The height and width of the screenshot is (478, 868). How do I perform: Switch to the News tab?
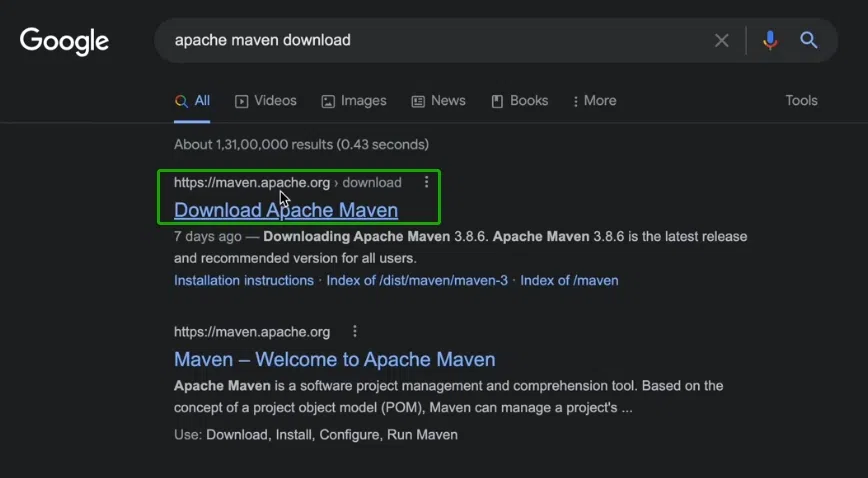[438, 101]
